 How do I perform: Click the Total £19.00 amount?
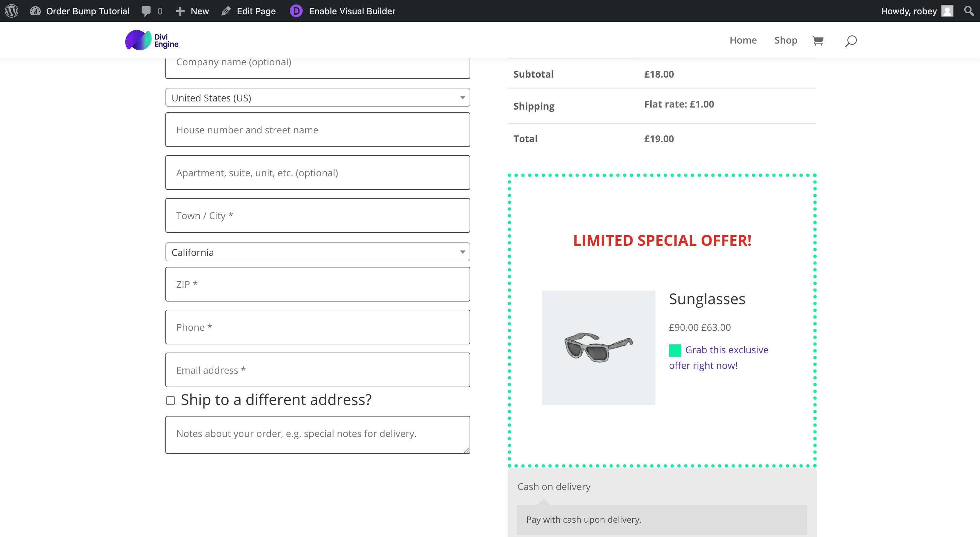[x=659, y=139]
